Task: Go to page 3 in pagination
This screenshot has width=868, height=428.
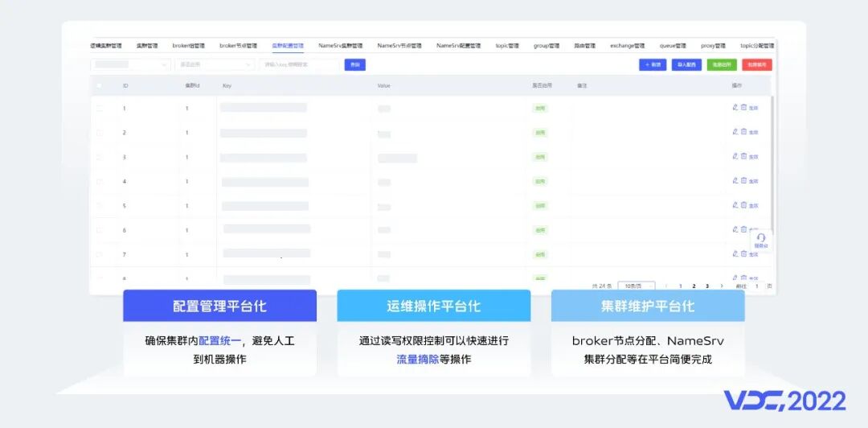Action: (707, 286)
